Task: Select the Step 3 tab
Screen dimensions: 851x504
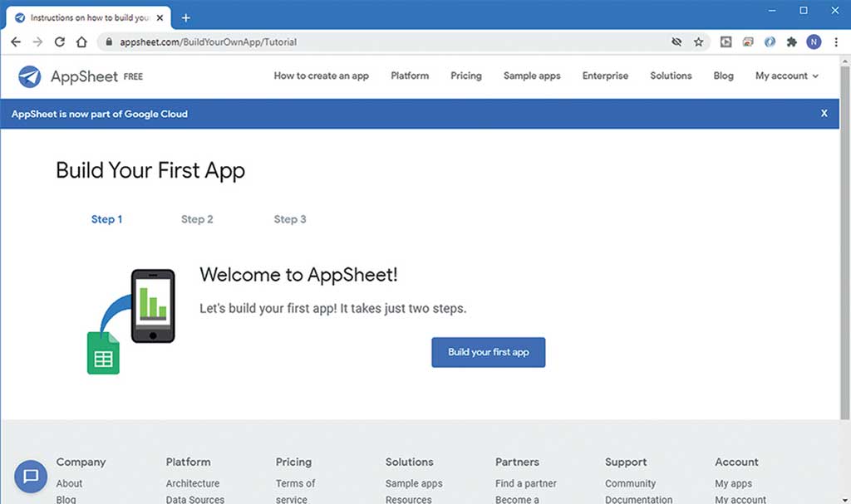Action: [x=290, y=219]
